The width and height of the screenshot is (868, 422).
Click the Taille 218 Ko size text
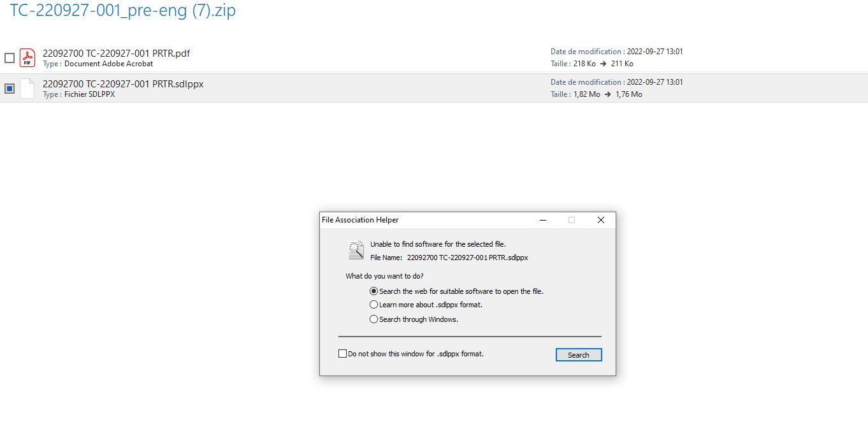click(573, 63)
